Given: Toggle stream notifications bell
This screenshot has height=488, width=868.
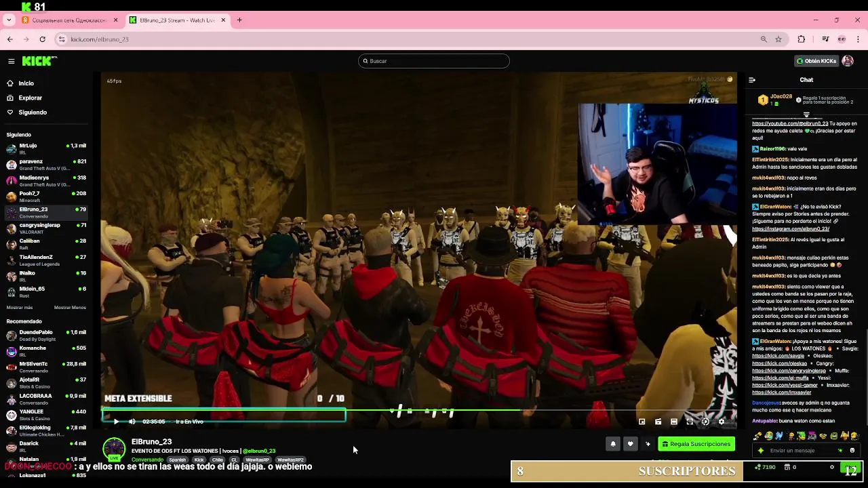Looking at the screenshot, I should (613, 444).
